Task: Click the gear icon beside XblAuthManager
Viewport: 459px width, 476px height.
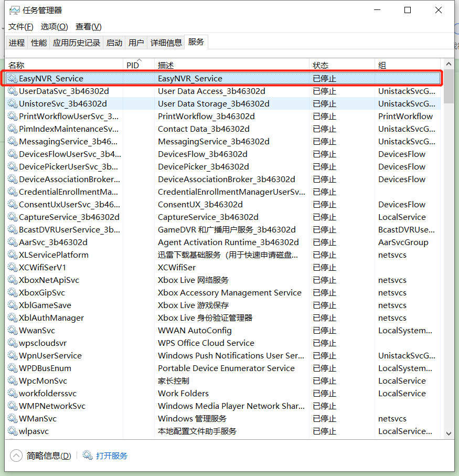Action: (13, 318)
